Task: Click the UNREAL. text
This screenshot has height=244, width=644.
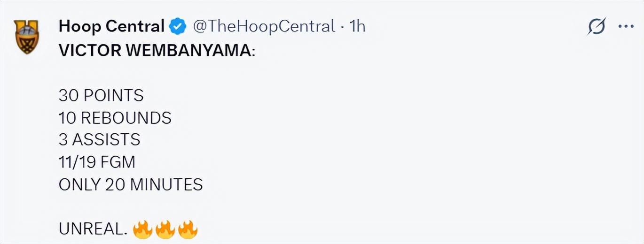Action: tap(93, 229)
